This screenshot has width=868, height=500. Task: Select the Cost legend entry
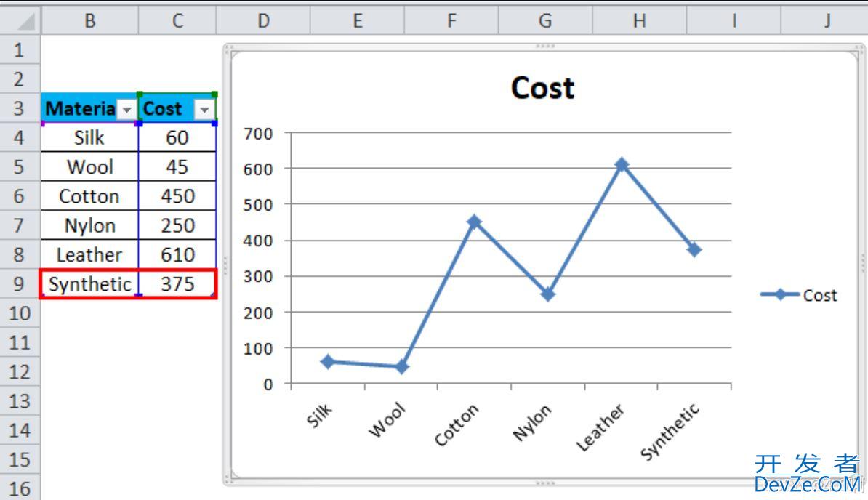[800, 295]
